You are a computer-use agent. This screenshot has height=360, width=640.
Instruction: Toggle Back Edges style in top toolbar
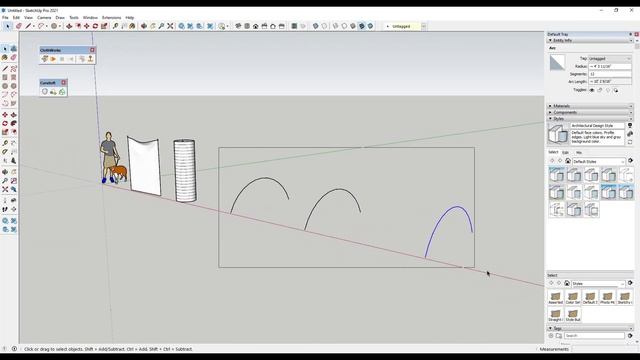point(324,26)
